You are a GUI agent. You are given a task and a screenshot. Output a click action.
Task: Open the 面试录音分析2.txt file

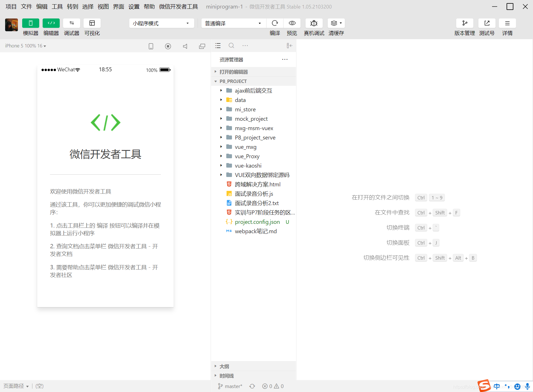click(254, 203)
